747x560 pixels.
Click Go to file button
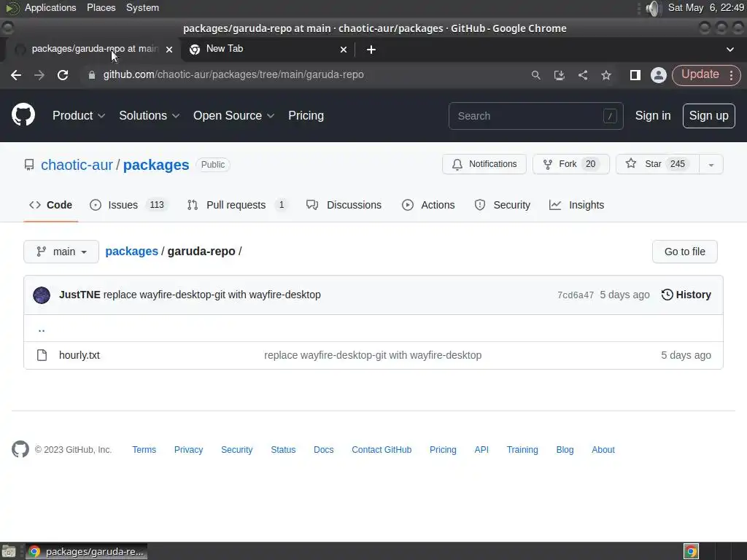(684, 252)
